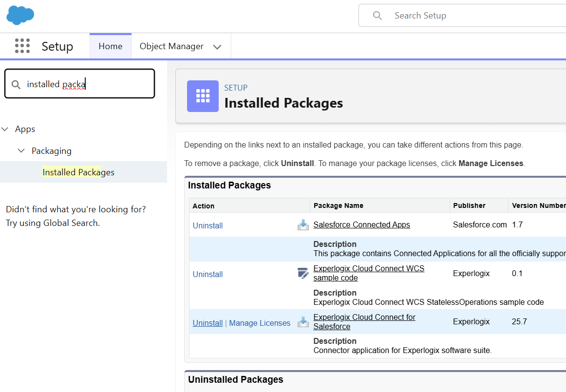
Task: Open Experlogix Cloud Connect for Salesforce link
Action: (364, 322)
